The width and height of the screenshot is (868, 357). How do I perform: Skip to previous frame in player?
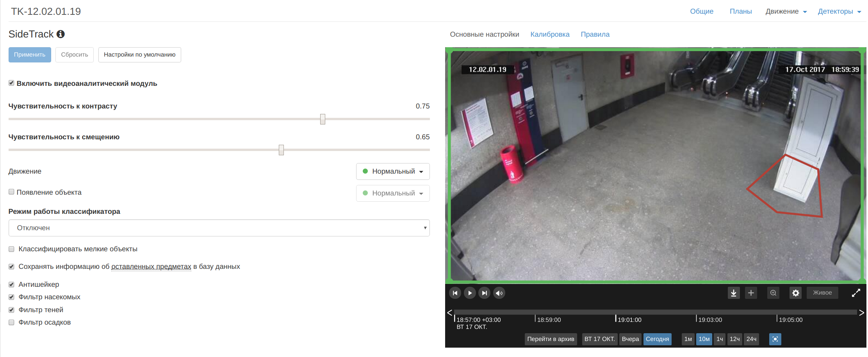tap(455, 293)
